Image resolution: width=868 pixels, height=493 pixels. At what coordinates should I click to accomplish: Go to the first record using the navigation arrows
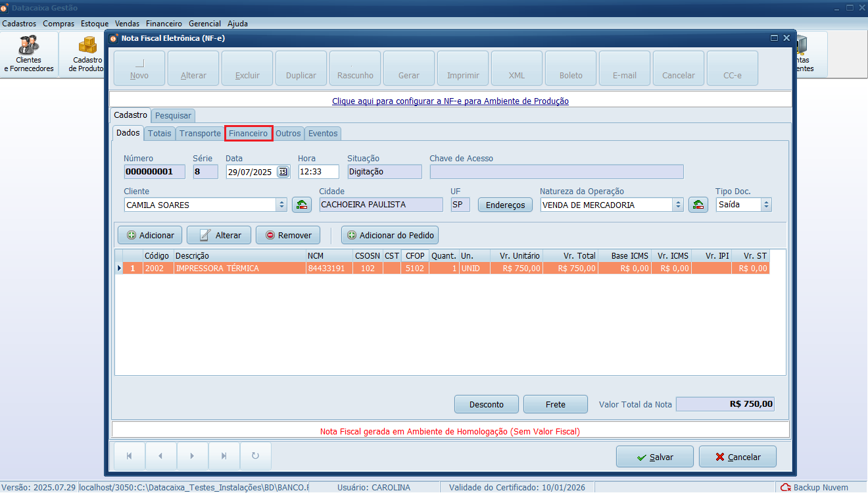coord(129,455)
